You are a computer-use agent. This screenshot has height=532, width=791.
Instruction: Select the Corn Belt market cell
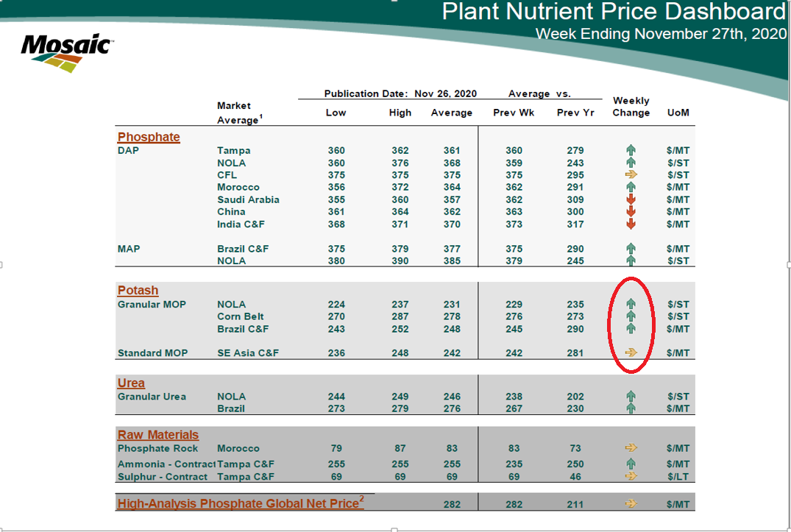pyautogui.click(x=241, y=316)
